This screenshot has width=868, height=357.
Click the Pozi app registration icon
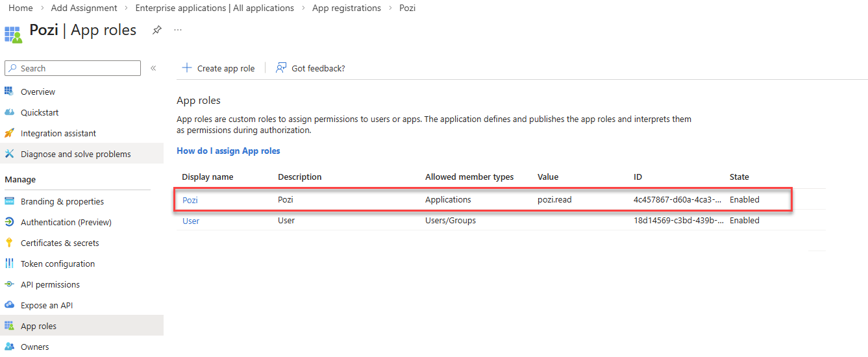click(x=13, y=34)
